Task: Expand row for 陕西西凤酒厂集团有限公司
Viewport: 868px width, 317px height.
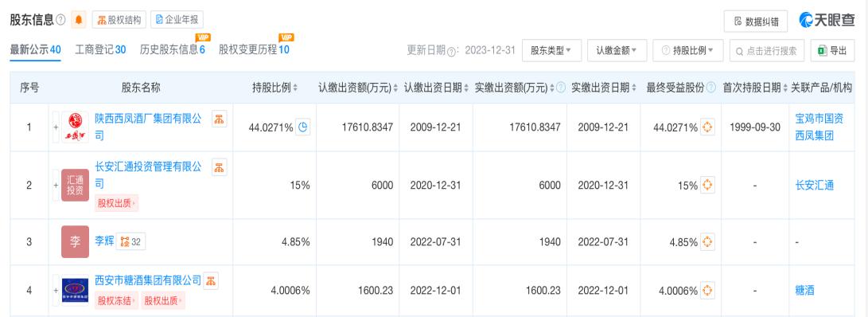Action: click(56, 127)
